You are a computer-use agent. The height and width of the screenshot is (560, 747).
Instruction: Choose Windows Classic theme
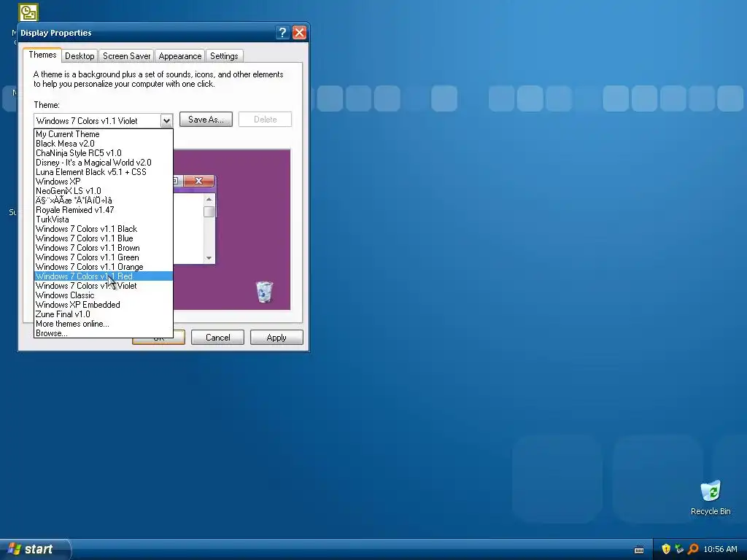[104, 295]
